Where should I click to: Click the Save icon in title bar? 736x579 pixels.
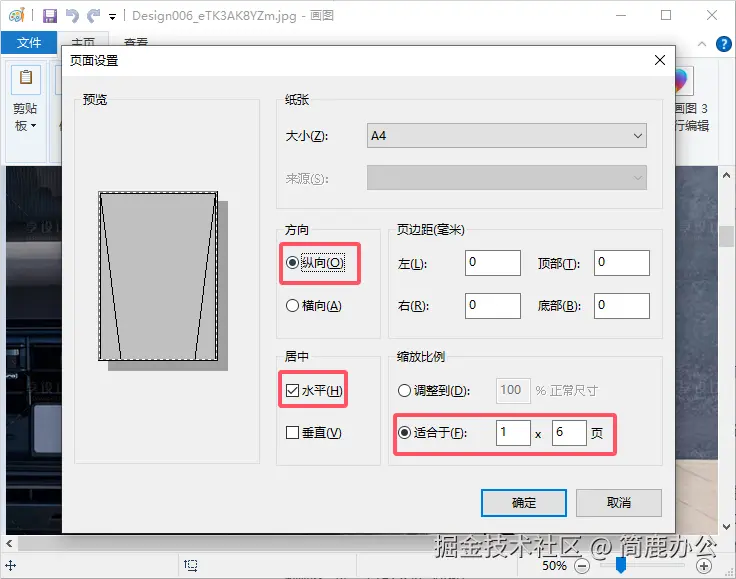(x=50, y=16)
